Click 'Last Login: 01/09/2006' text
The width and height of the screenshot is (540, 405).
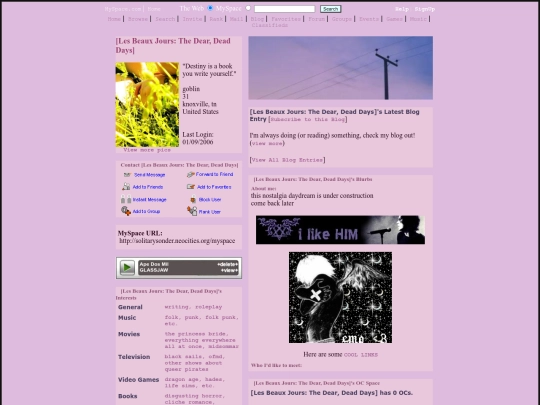click(198, 138)
